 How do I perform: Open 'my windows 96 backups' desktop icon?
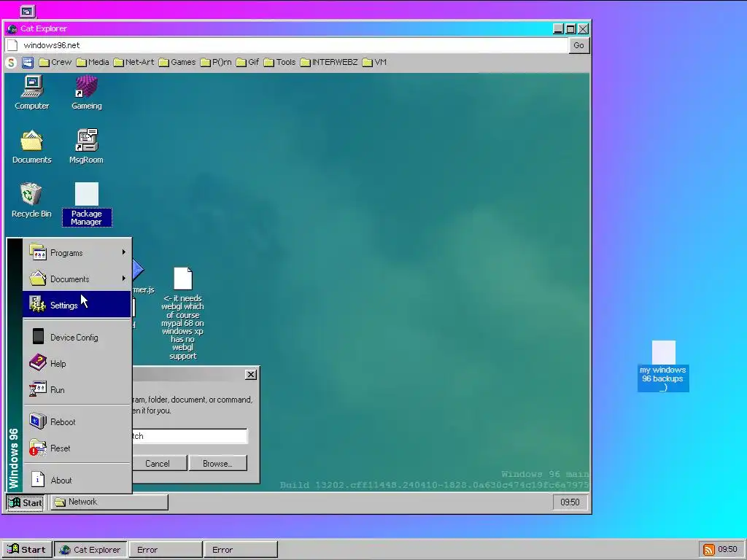tap(663, 366)
